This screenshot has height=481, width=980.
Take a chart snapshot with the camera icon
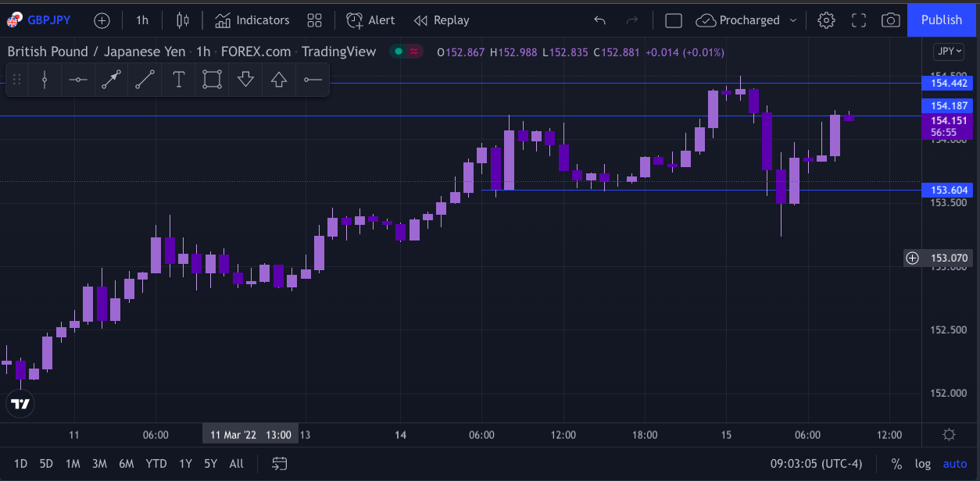pyautogui.click(x=890, y=20)
